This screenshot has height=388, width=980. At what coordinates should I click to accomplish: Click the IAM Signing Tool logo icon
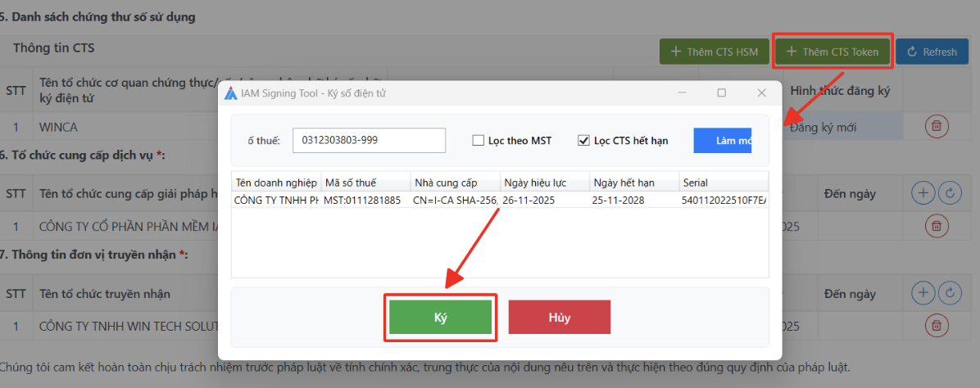point(230,93)
